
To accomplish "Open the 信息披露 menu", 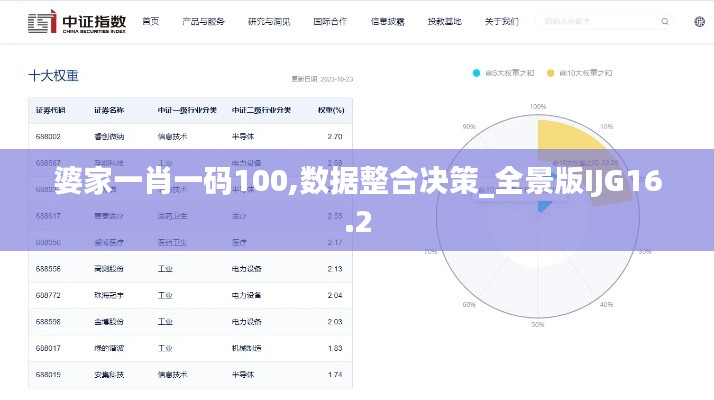I will 388,21.
